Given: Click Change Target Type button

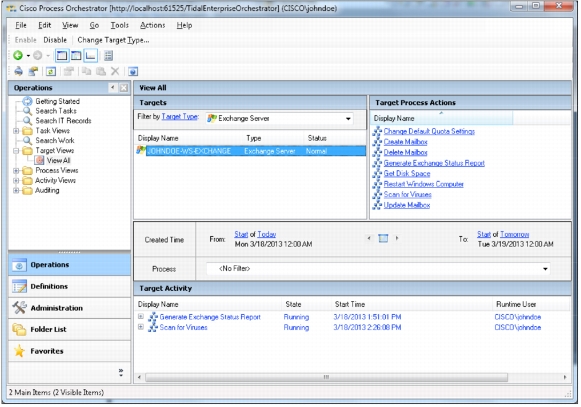Looking at the screenshot, I should click(x=113, y=40).
